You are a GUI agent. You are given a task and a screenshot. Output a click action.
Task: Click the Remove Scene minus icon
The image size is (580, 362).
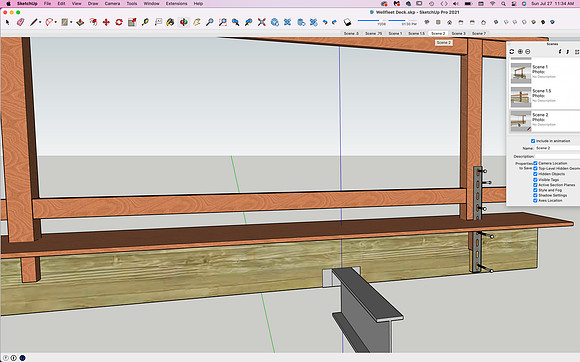(x=528, y=51)
